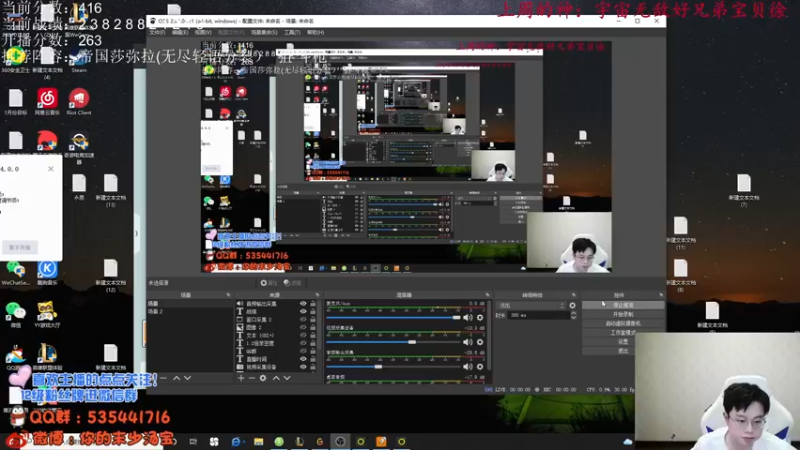The width and height of the screenshot is (800, 450).
Task: Toggle visibility of 窗口采集 2 source
Action: click(x=303, y=319)
